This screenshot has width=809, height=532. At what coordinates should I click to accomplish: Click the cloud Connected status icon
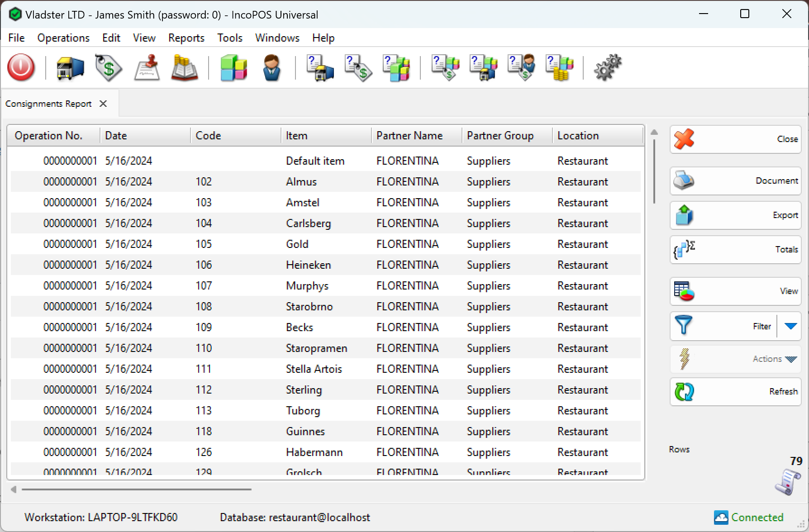[x=721, y=517]
